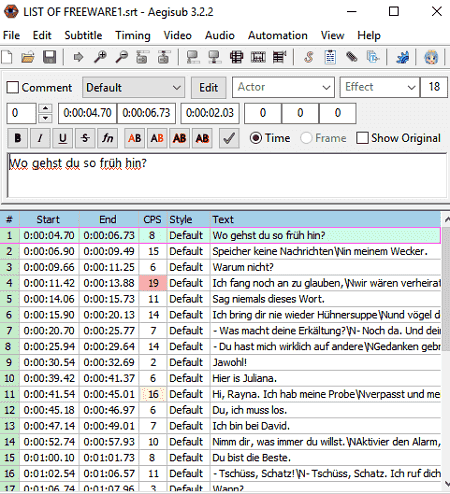Open the Properties sheet icon
Screen dimensions: 450x494
click(330, 57)
